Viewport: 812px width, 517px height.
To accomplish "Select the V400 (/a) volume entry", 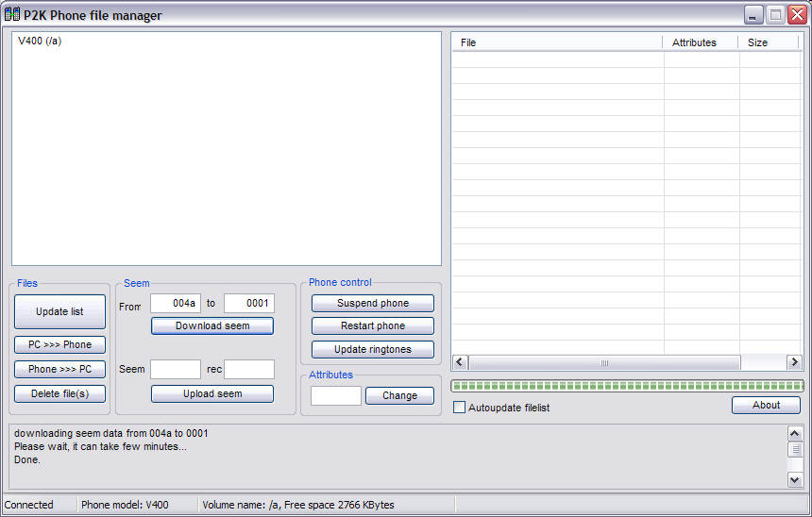I will 40,42.
